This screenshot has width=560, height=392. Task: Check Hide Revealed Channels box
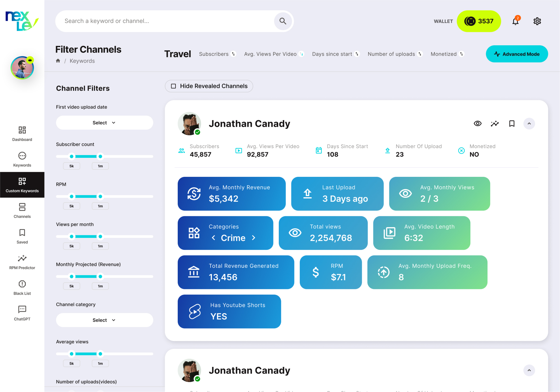click(174, 86)
